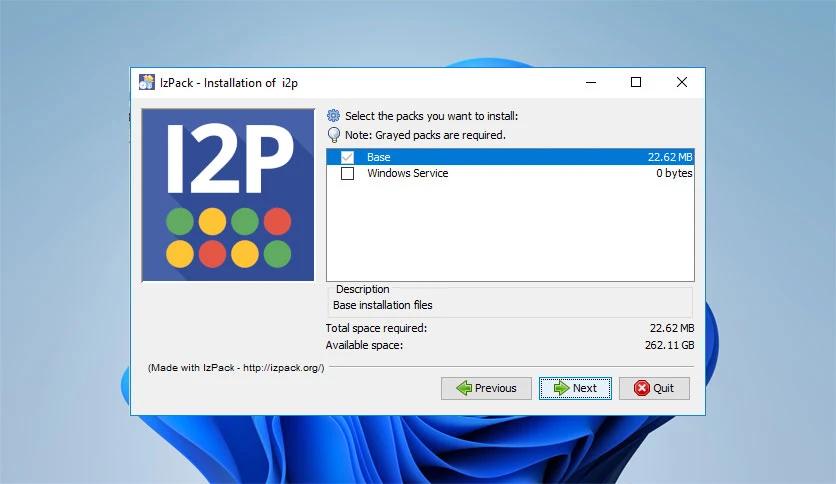Proceed with the Next button
This screenshot has width=836, height=484.
tap(575, 388)
